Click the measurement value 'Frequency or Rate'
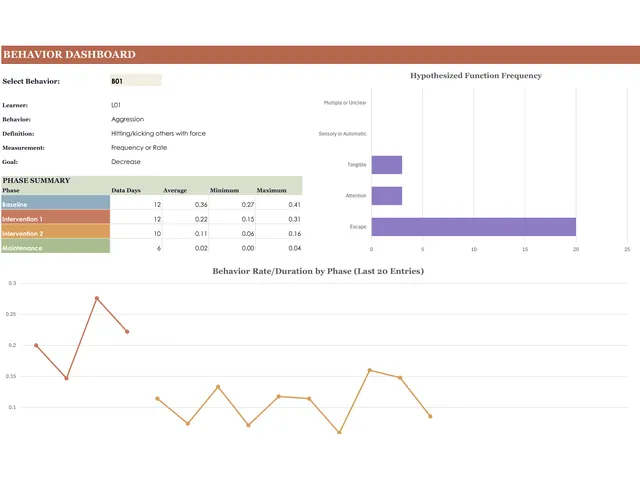Image resolution: width=640 pixels, height=480 pixels. pyautogui.click(x=139, y=147)
